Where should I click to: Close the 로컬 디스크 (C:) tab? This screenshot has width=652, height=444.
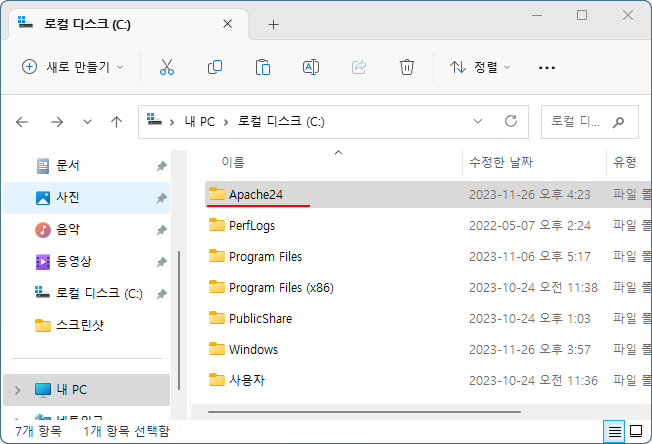click(227, 24)
